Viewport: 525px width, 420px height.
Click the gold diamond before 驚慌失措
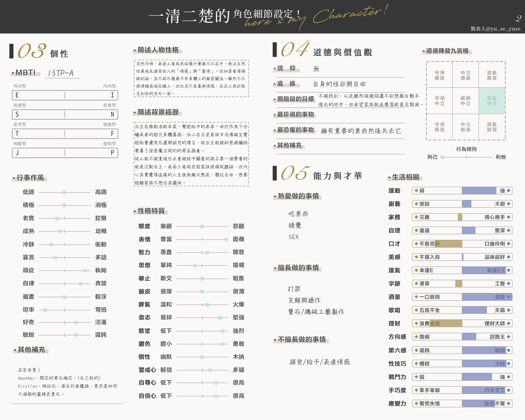(x=416, y=403)
